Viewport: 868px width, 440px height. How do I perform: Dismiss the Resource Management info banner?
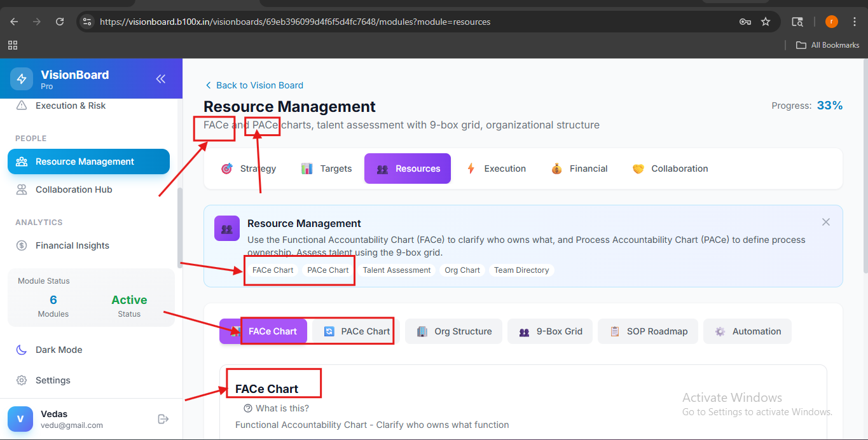[826, 222]
